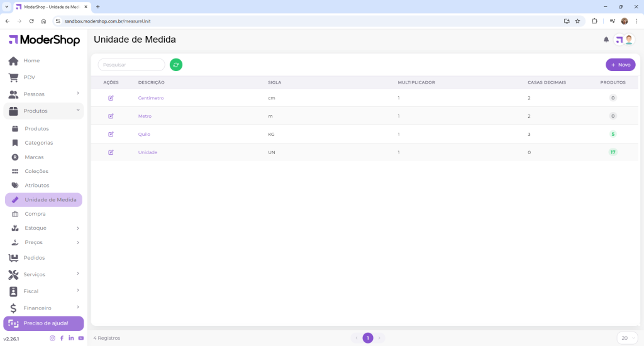Image resolution: width=644 pixels, height=346 pixels.
Task: Click the LinkedIn icon in footer
Action: coord(71,338)
